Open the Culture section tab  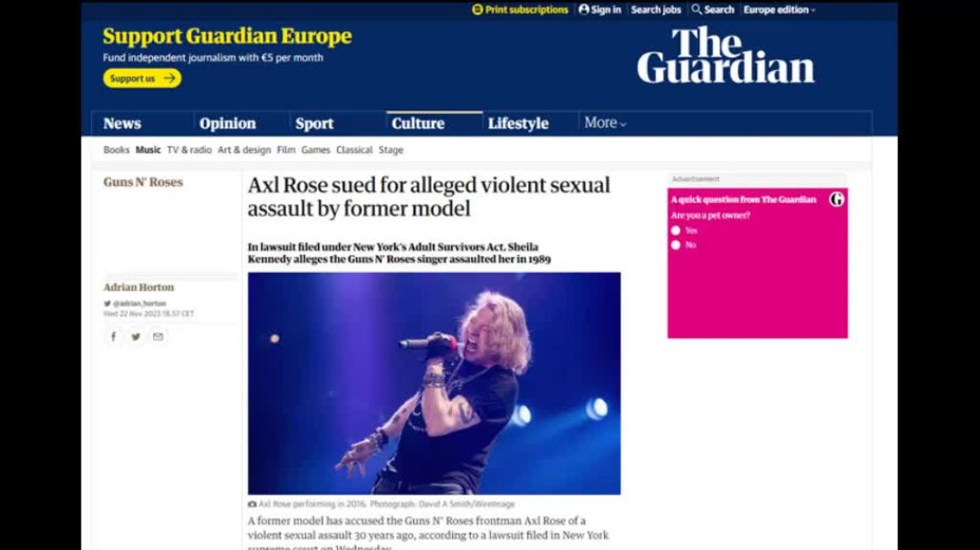coord(418,124)
